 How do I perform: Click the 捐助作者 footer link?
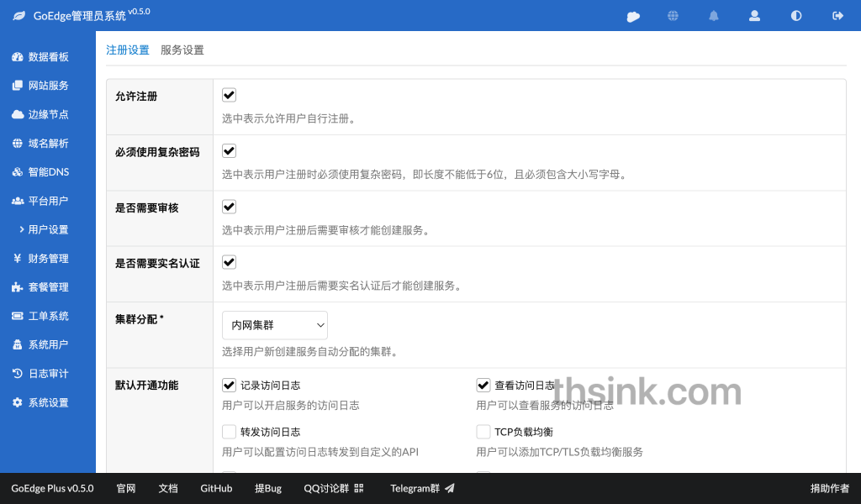point(829,488)
